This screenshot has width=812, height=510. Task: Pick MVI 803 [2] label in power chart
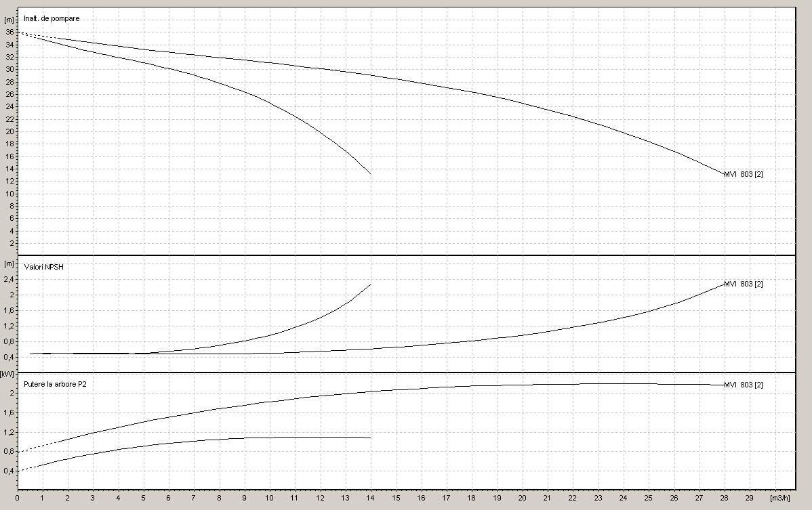coord(744,385)
